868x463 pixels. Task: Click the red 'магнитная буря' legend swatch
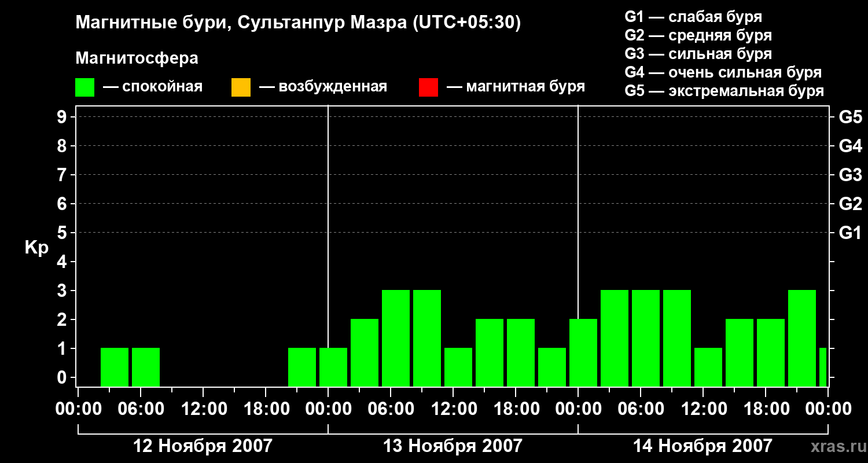pyautogui.click(x=428, y=87)
